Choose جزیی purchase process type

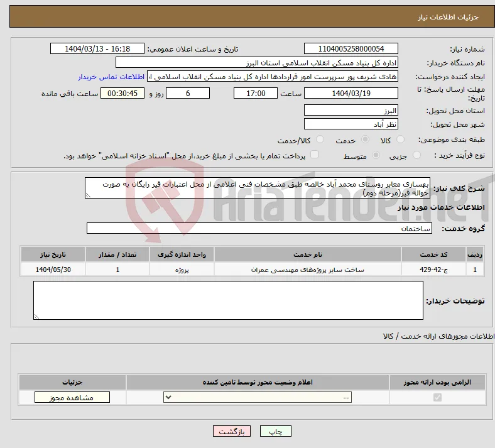(x=416, y=155)
